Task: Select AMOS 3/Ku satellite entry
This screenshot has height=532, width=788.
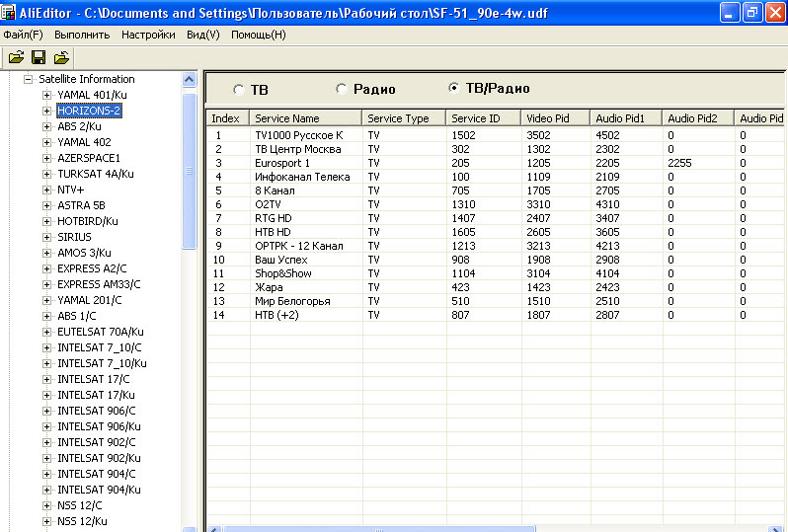Action: (84, 253)
